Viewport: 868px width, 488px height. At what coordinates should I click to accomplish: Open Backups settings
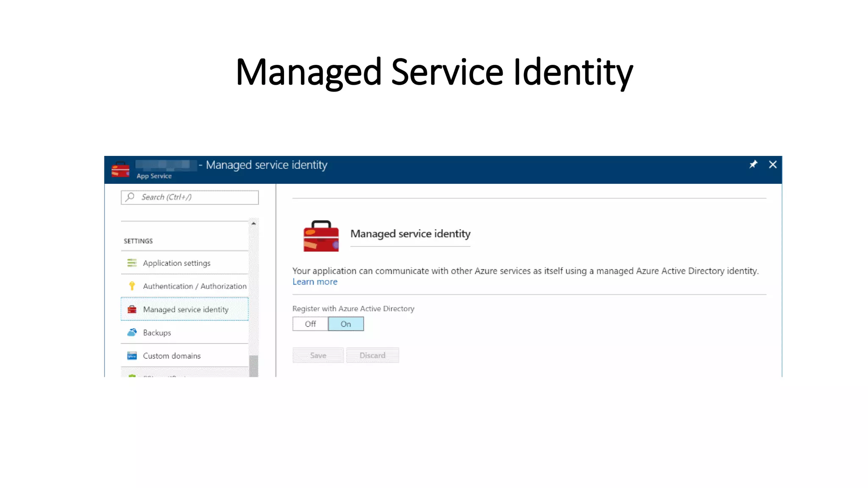[x=185, y=333]
